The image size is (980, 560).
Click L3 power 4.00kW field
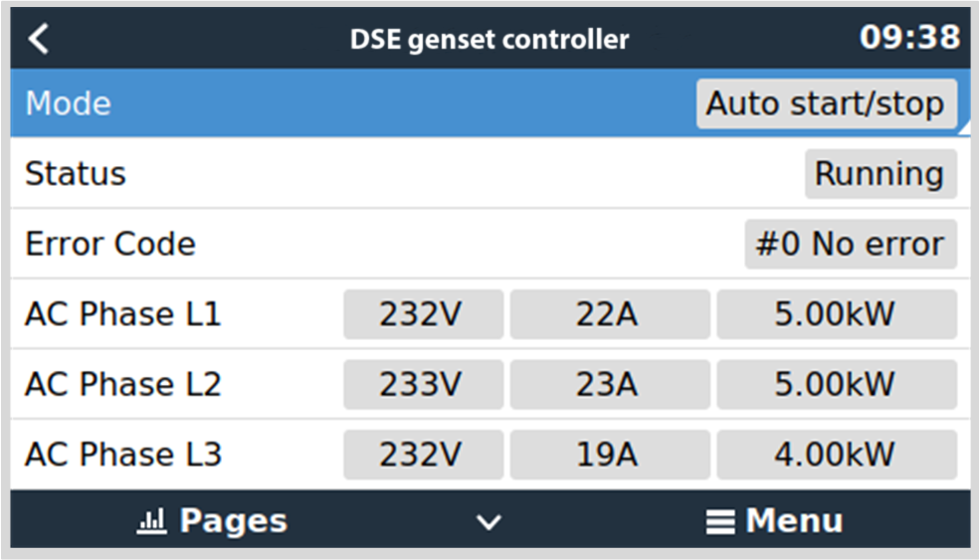point(836,455)
